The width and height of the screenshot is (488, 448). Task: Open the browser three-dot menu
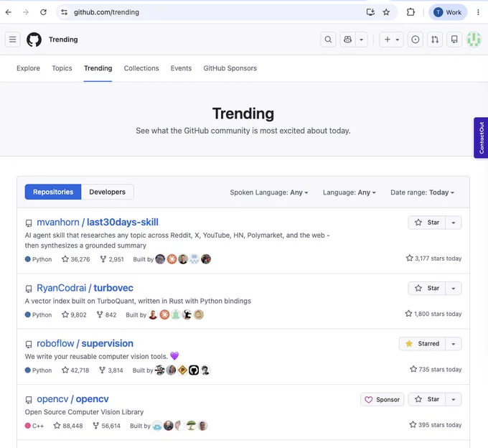pos(478,12)
